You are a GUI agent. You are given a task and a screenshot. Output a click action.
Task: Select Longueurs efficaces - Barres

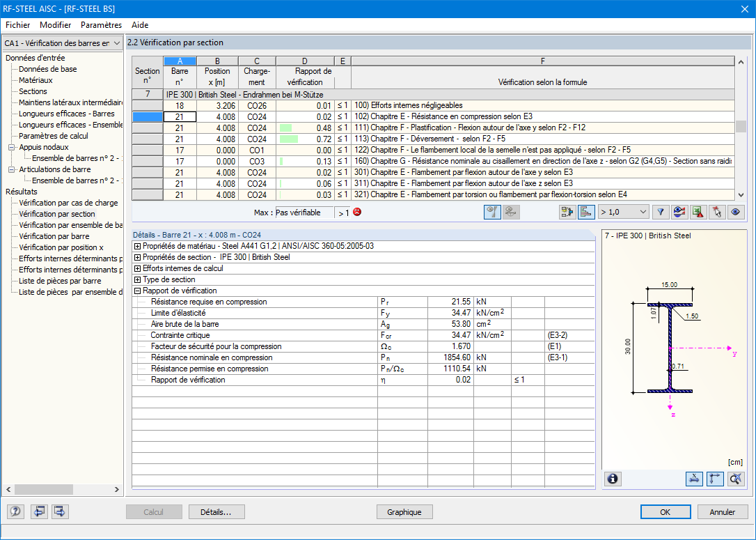[67, 114]
